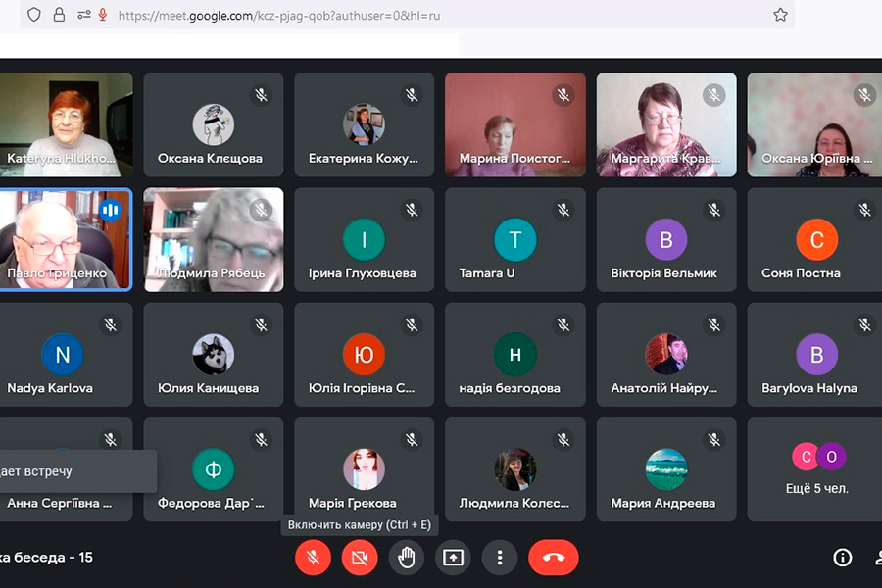
Task: Click Марія Грекова profile photo
Action: pos(364,468)
